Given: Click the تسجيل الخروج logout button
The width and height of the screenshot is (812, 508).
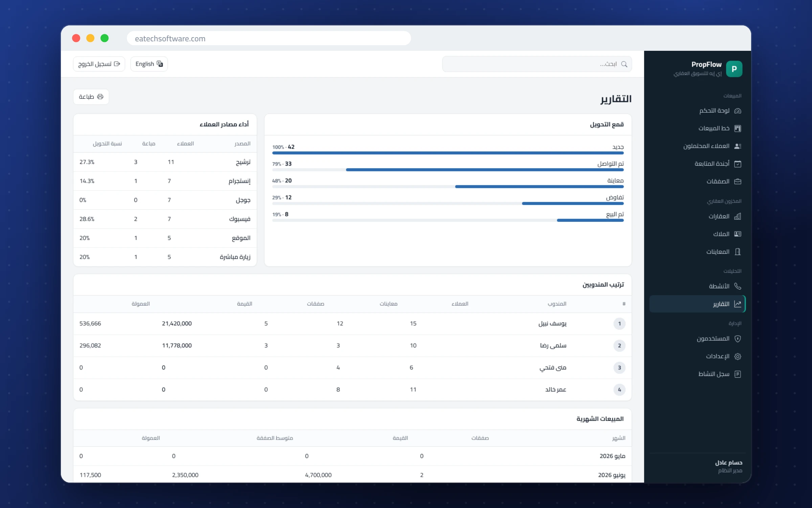Looking at the screenshot, I should [99, 64].
